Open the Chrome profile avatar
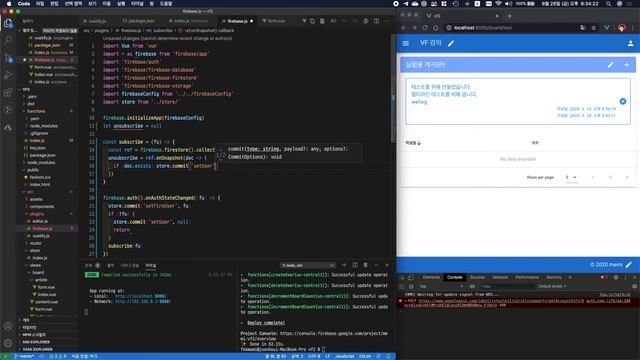The image size is (640, 360). pos(622,28)
